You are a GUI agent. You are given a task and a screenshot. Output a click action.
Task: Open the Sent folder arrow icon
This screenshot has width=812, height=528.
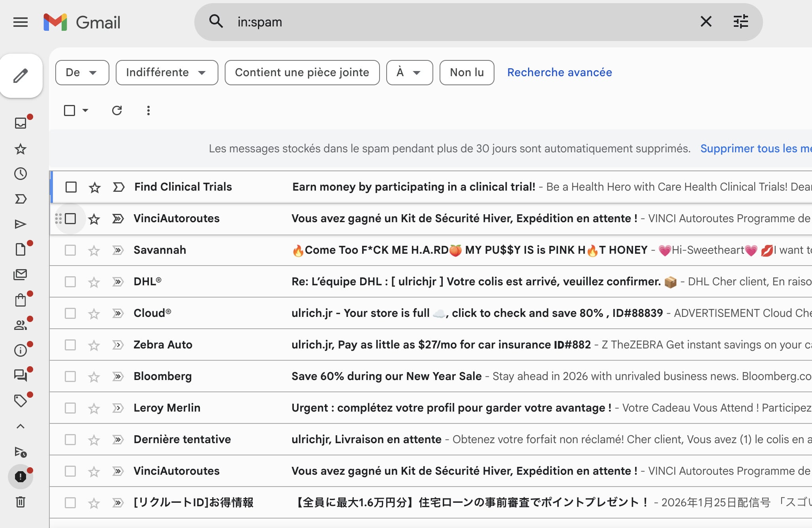[21, 224]
